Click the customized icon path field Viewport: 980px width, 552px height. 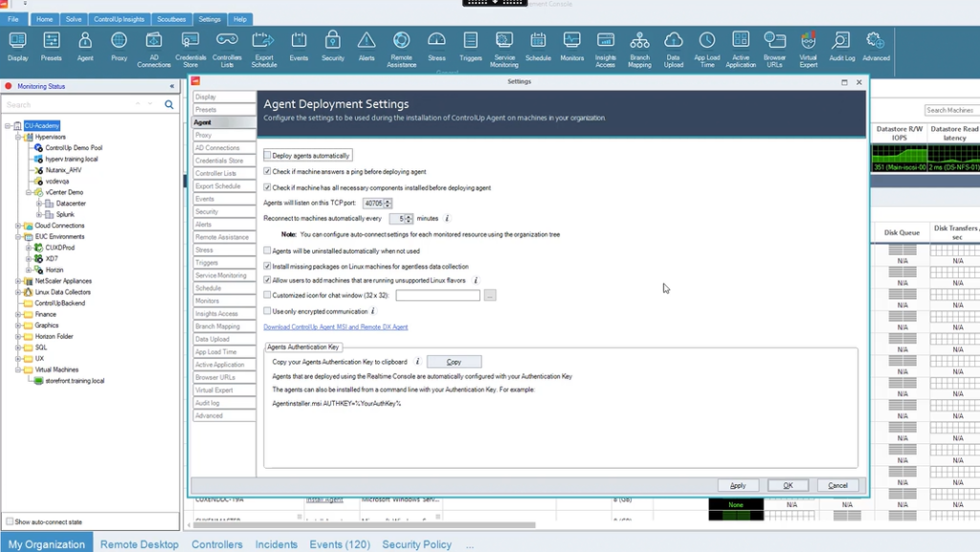(x=437, y=296)
